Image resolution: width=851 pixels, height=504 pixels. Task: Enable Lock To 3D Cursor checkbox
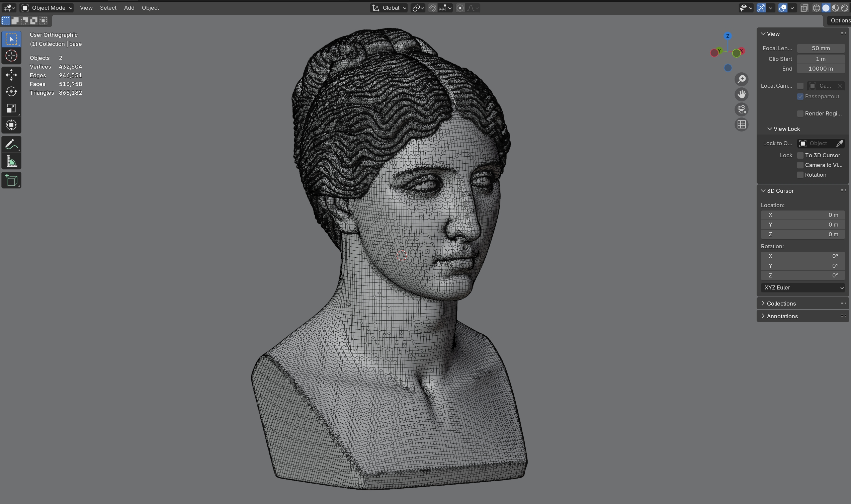(800, 155)
